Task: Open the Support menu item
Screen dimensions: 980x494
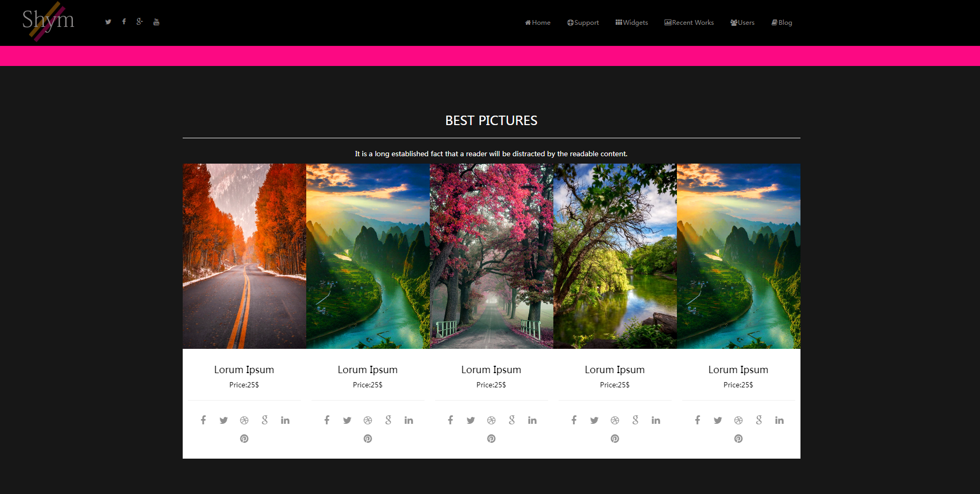Action: tap(583, 23)
